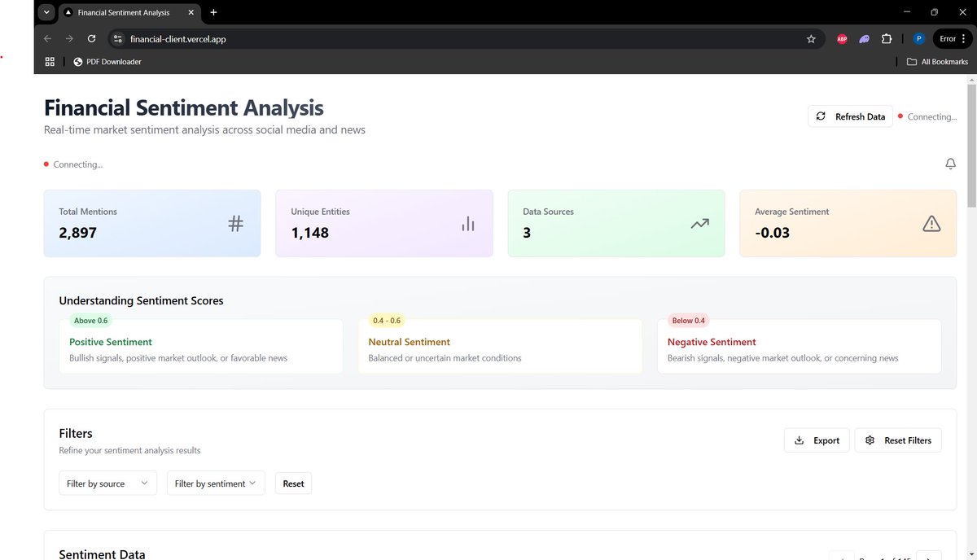Click the warning triangle in Average Sentiment
This screenshot has width=977, height=560.
pos(931,223)
